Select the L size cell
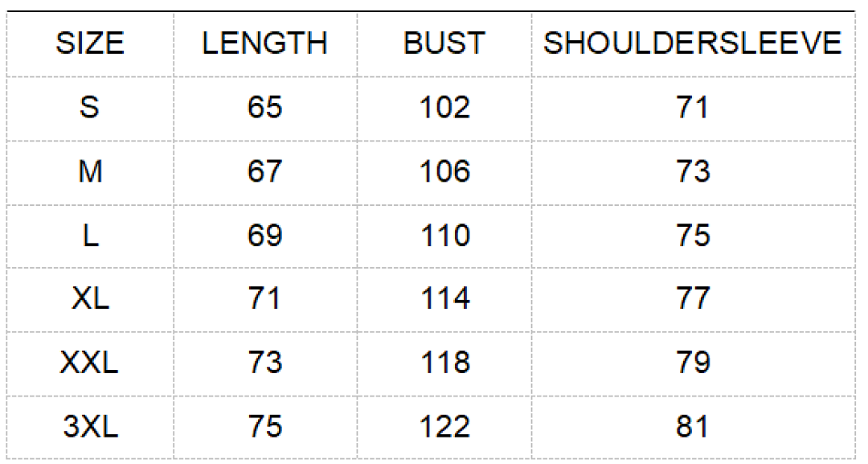The height and width of the screenshot is (464, 868). pos(90,235)
